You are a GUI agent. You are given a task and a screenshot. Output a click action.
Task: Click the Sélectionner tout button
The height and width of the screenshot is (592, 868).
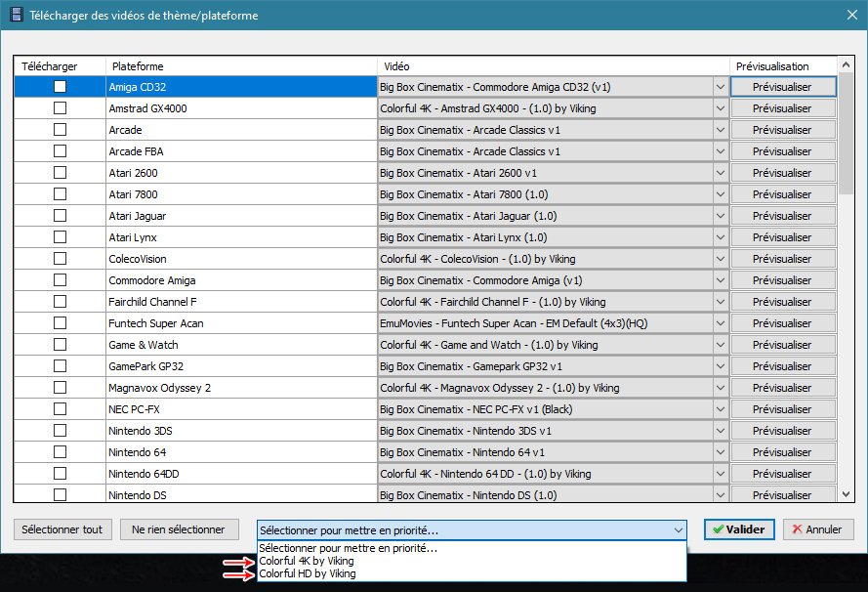click(62, 529)
